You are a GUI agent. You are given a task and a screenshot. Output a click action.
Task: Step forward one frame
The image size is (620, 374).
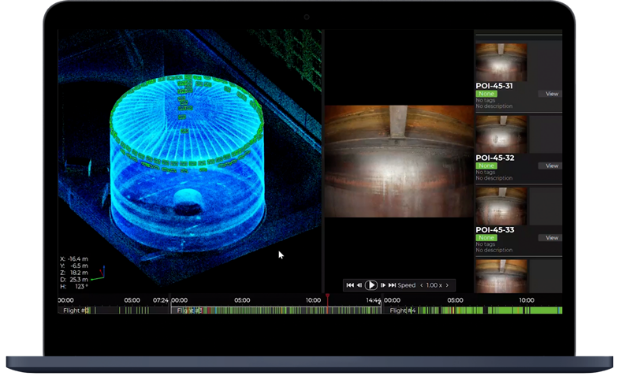[383, 285]
